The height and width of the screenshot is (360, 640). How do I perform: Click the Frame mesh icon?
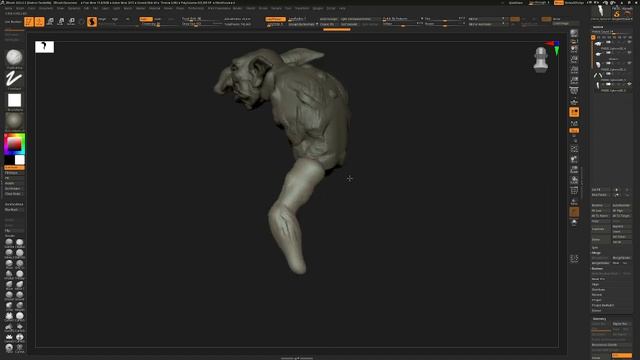pos(574,149)
